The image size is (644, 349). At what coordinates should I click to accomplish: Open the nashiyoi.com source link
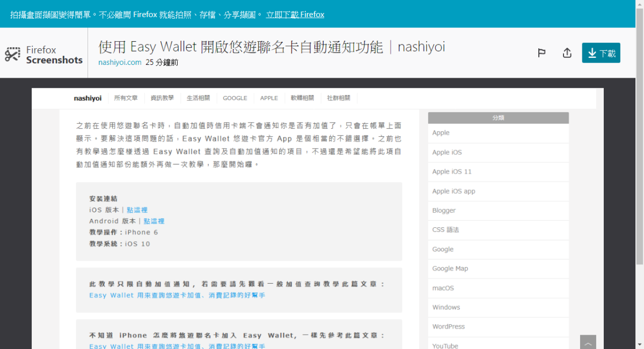pos(120,62)
